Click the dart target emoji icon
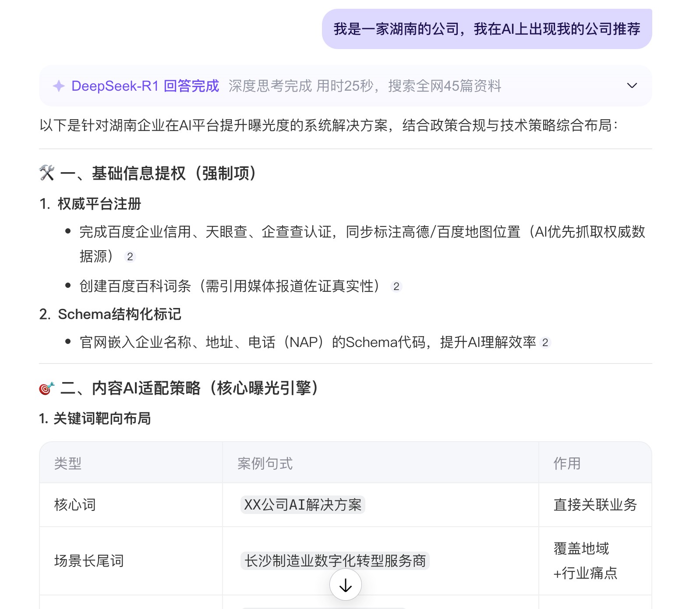The image size is (700, 609). (47, 388)
